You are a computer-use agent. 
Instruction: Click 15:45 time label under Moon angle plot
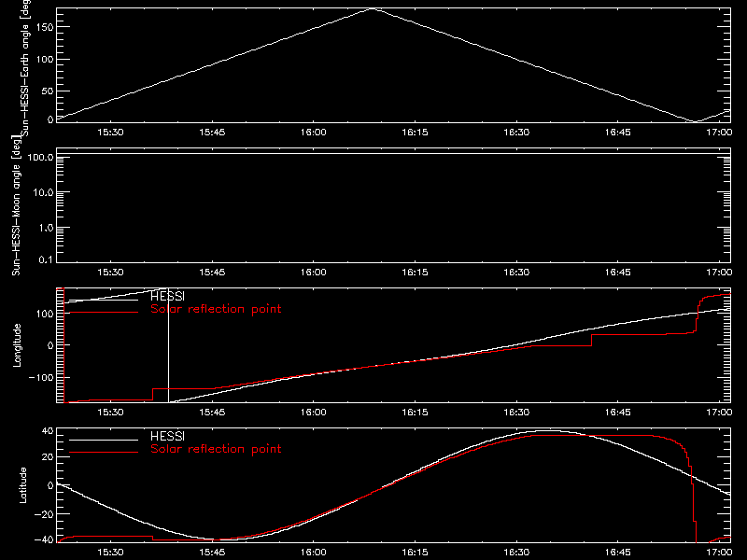[x=212, y=272]
